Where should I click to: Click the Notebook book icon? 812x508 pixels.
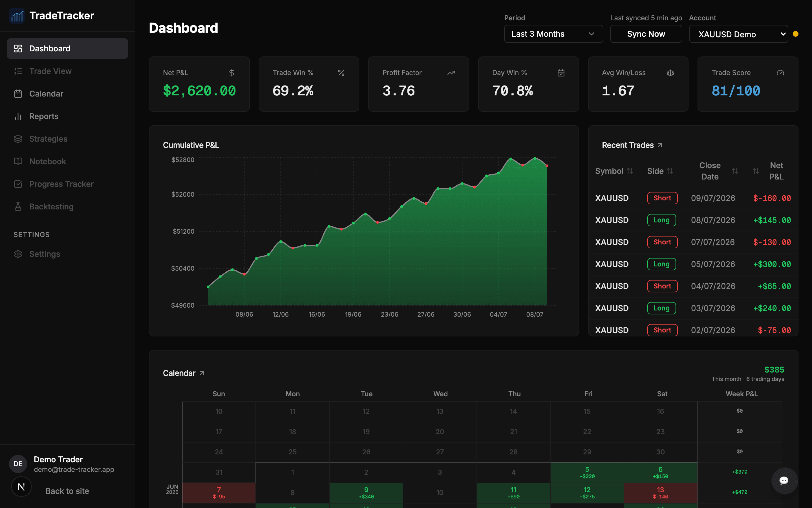[18, 161]
